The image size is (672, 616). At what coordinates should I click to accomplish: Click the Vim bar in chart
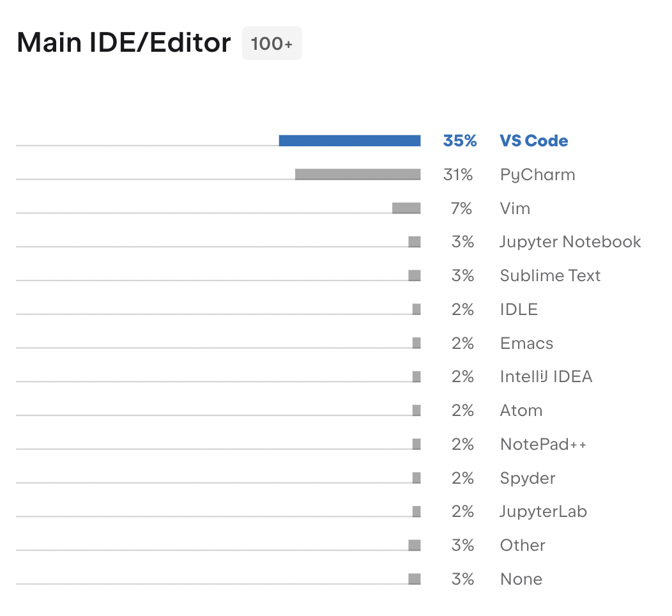pyautogui.click(x=406, y=208)
